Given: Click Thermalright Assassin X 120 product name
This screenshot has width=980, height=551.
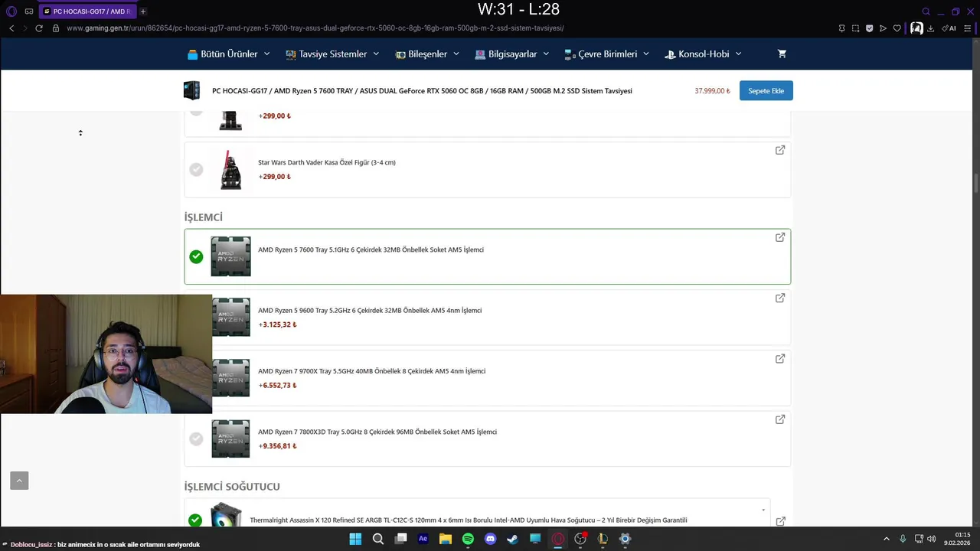Looking at the screenshot, I should [469, 520].
